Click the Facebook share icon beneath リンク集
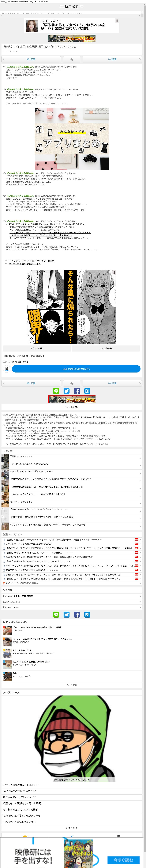 point(77,615)
